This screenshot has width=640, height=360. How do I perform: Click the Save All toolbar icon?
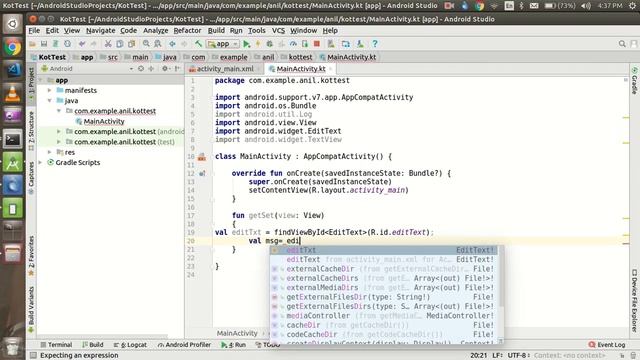pos(44,44)
